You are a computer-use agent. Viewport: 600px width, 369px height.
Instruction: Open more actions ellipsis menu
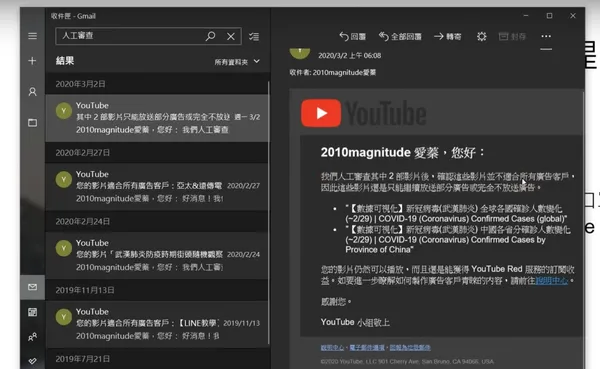tap(546, 36)
